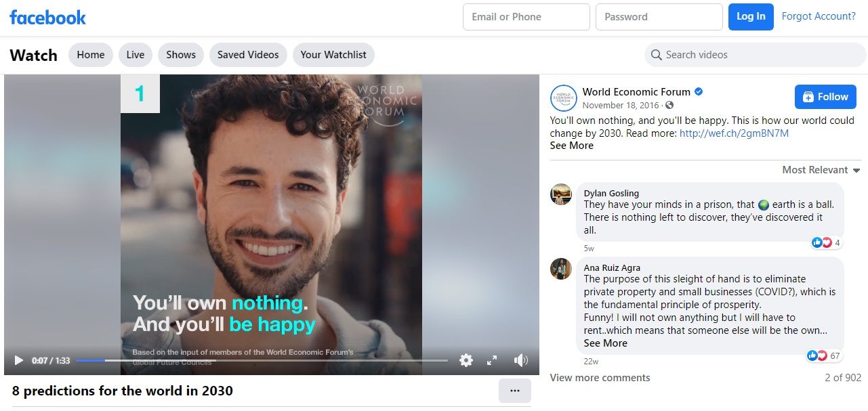
Task: Click the public globe privacy icon
Action: pos(669,105)
